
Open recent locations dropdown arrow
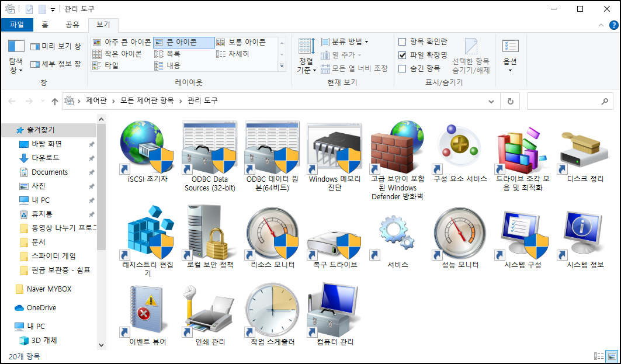(43, 102)
